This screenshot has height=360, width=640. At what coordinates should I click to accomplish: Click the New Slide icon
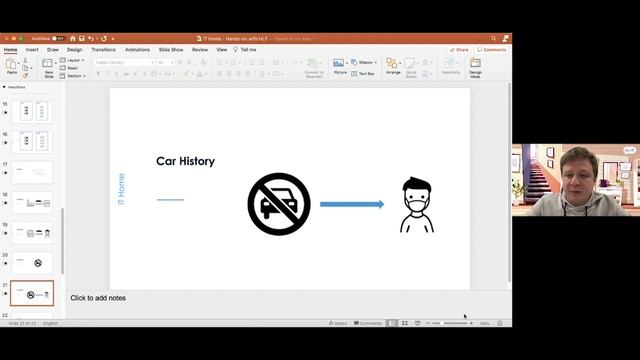(47, 63)
